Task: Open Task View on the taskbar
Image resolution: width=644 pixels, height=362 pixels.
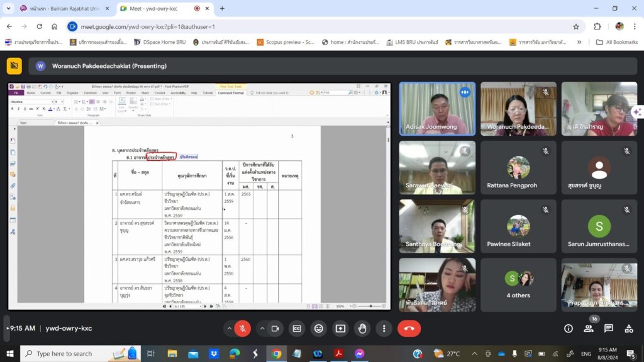Action: point(151,353)
